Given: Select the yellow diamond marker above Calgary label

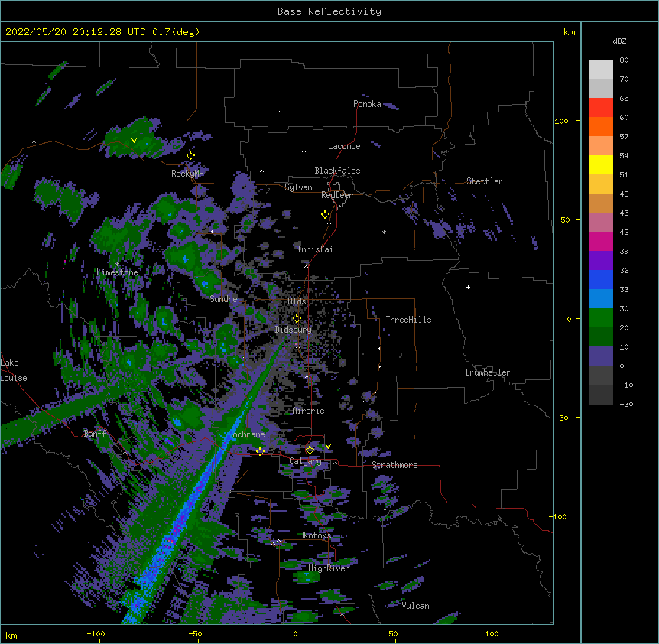Looking at the screenshot, I should pyautogui.click(x=310, y=450).
